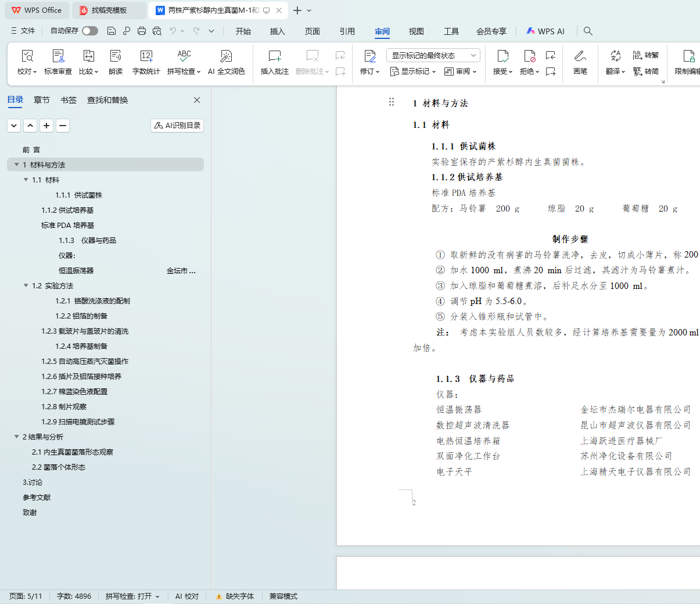Image resolution: width=700 pixels, height=604 pixels.
Task: Click the 字数统计 word count icon
Action: click(146, 56)
